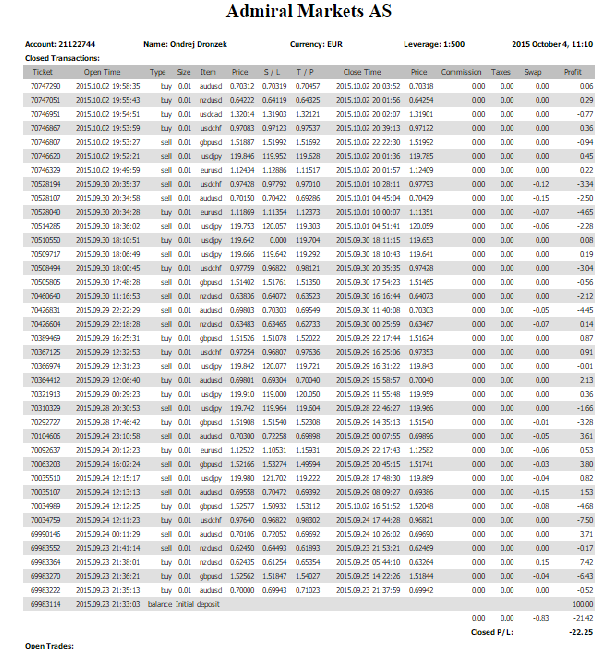
Task: Click eurusd item in ticket 70746329 row
Action: [211, 170]
